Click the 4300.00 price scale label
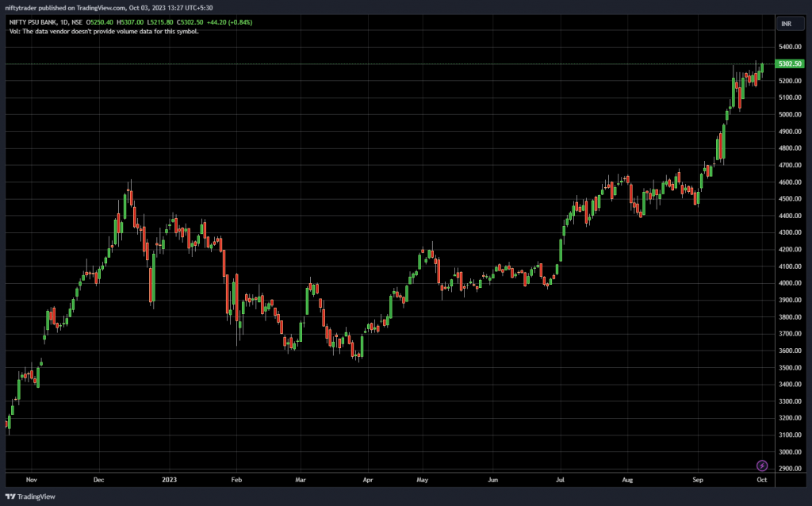The image size is (812, 506). point(790,232)
